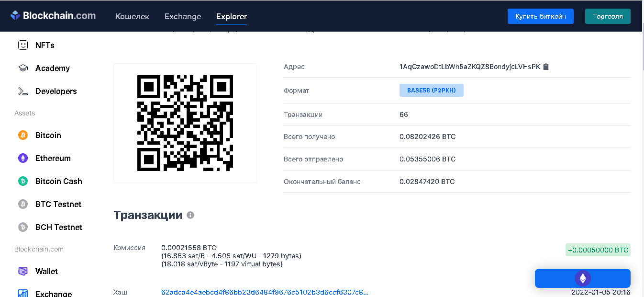Switch to the Exchange tab
The image size is (644, 297).
click(x=183, y=16)
